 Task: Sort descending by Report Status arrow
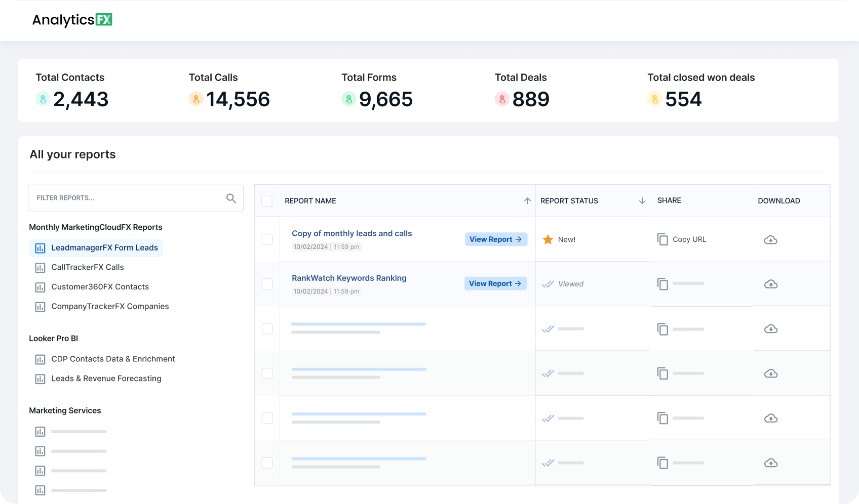pyautogui.click(x=642, y=201)
